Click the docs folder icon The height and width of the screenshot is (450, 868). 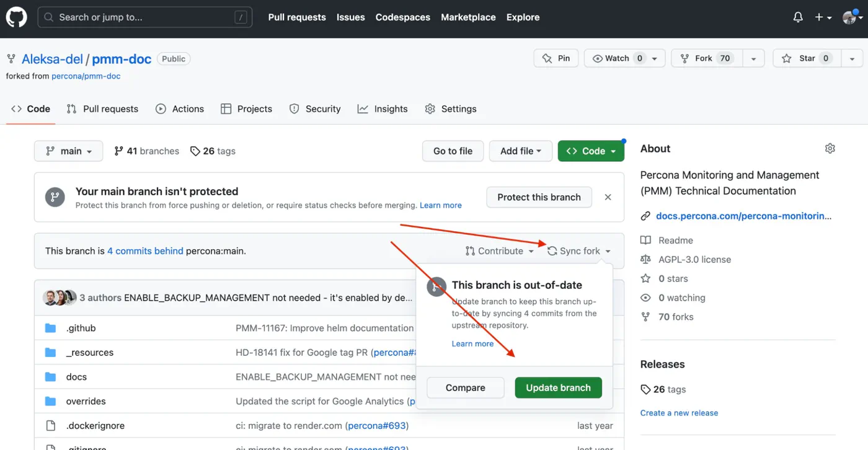[x=51, y=377]
